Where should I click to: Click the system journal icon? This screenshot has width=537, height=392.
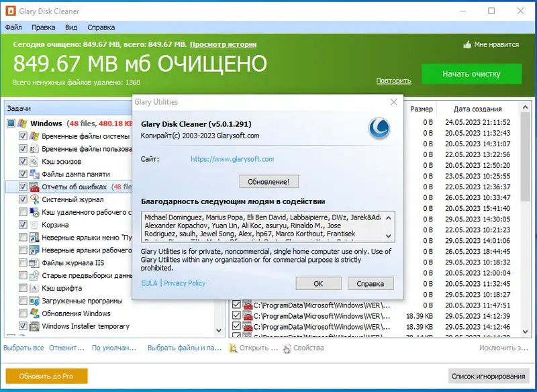(34, 199)
